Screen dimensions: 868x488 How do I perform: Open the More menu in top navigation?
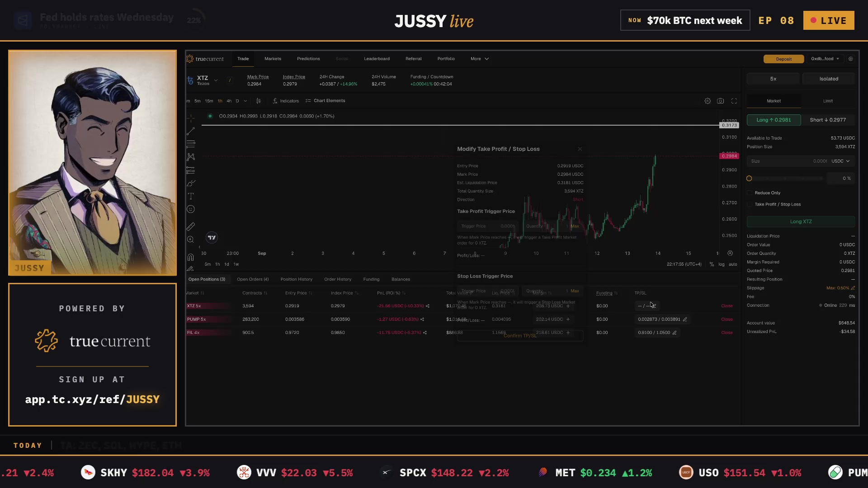coord(480,59)
